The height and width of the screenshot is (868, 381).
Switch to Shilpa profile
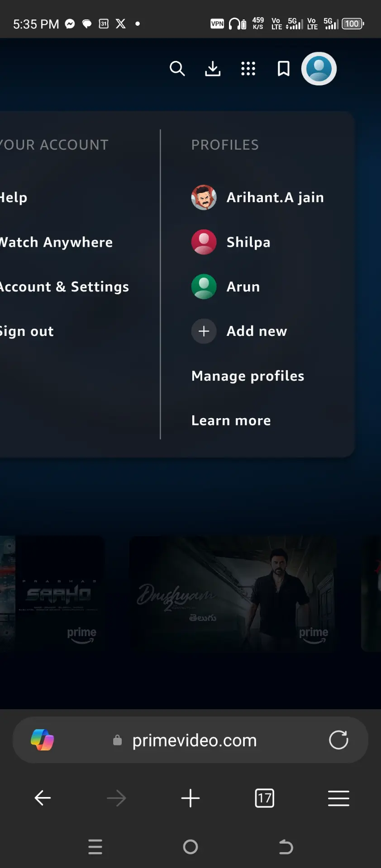coord(231,242)
